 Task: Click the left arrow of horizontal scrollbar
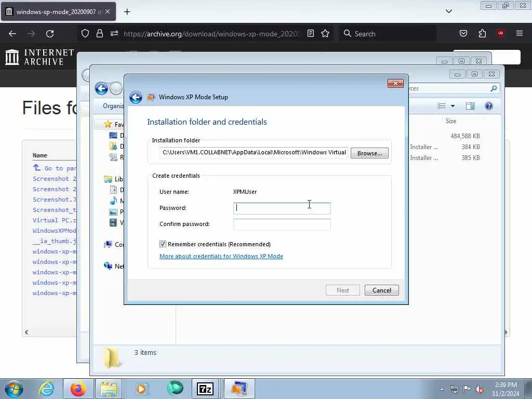pos(26,332)
